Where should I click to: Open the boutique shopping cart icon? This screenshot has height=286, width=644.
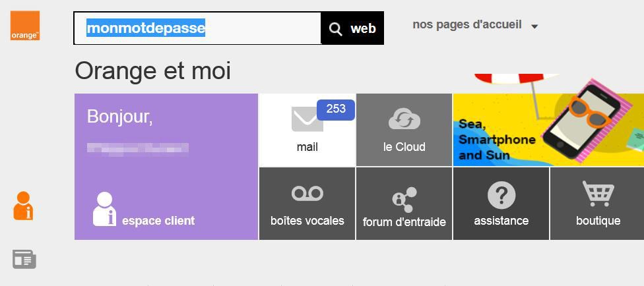[598, 194]
